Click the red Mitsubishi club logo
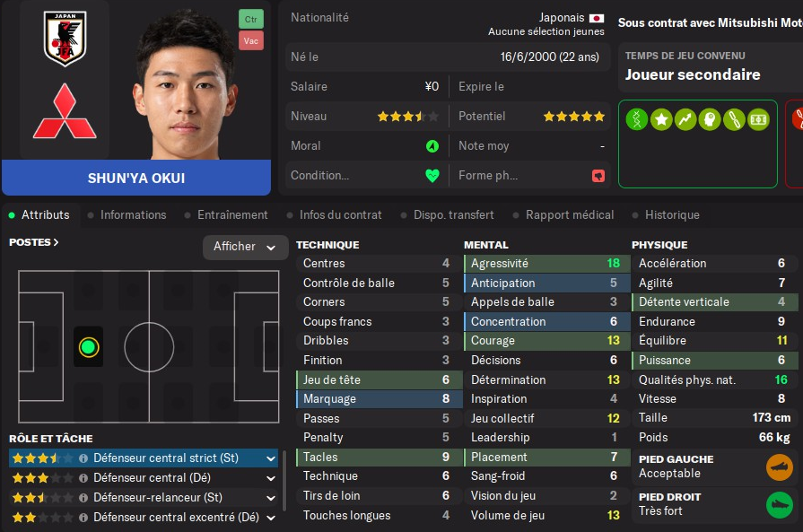This screenshot has height=532, width=803. [x=65, y=111]
